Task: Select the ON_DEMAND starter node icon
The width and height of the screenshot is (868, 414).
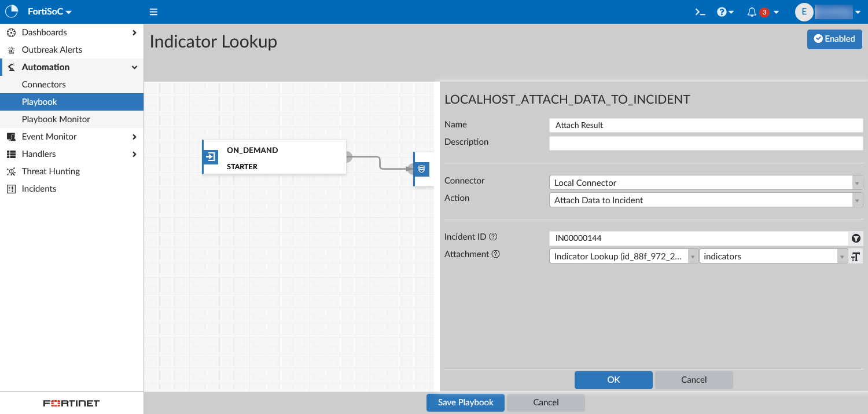Action: click(x=211, y=157)
